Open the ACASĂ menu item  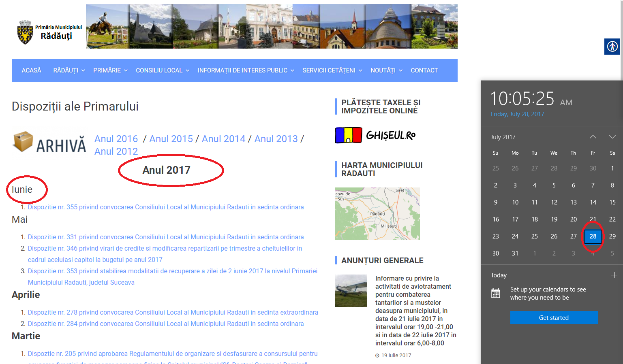tap(31, 70)
